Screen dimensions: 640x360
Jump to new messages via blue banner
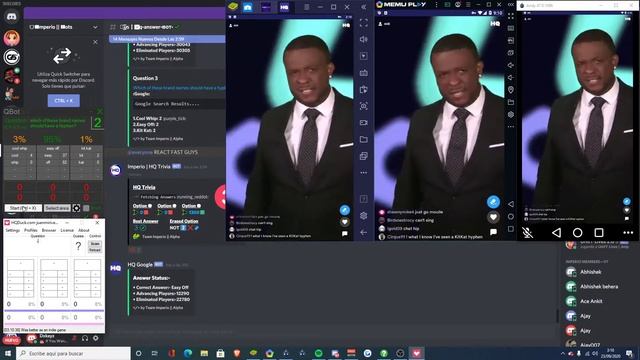pyautogui.click(x=167, y=39)
